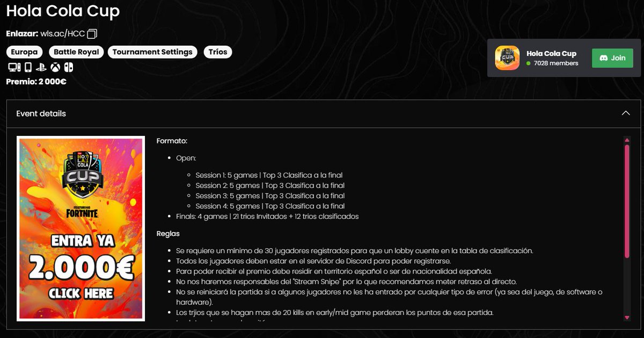Click the Session 2: 5 games line

[x=270, y=185]
